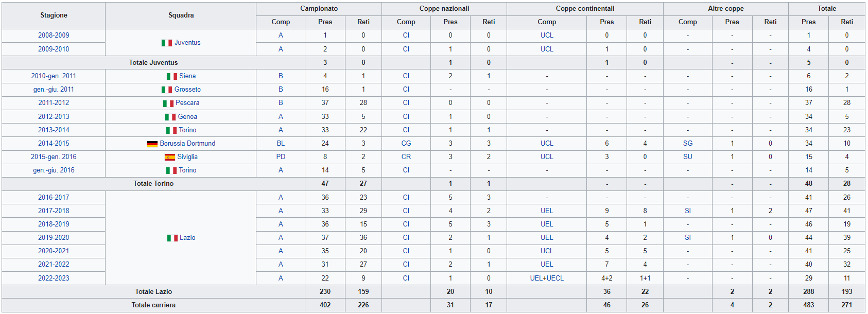The width and height of the screenshot is (868, 314).
Task: Click the CG national cup link
Action: [406, 144]
